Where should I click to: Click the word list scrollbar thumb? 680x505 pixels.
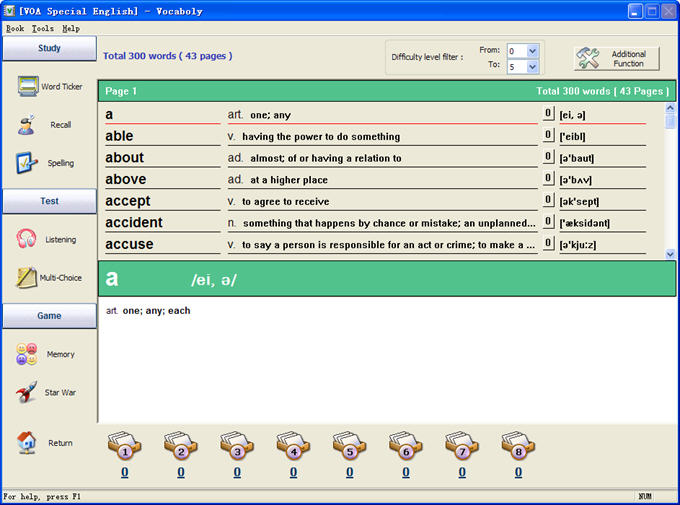click(670, 121)
